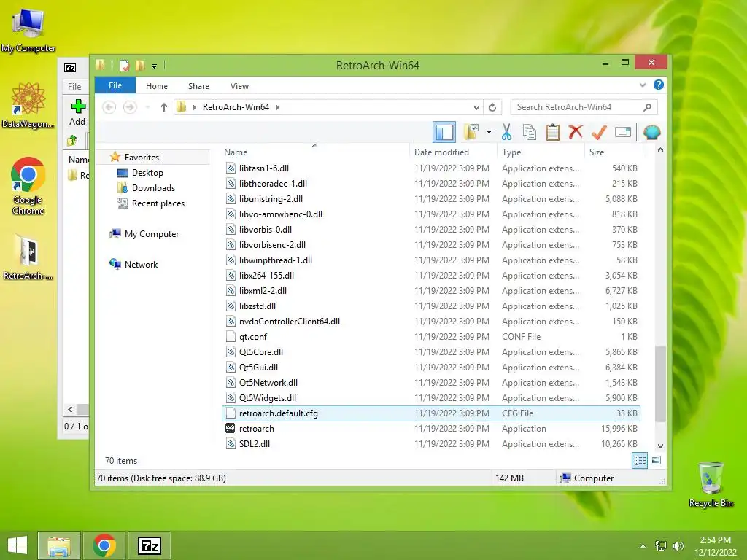Click the Paste clipboard icon in toolbar

point(553,132)
